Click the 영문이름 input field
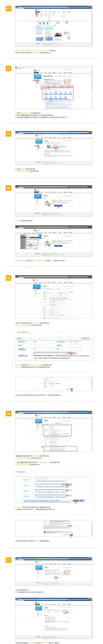This screenshot has width=103, height=644. click(76, 345)
